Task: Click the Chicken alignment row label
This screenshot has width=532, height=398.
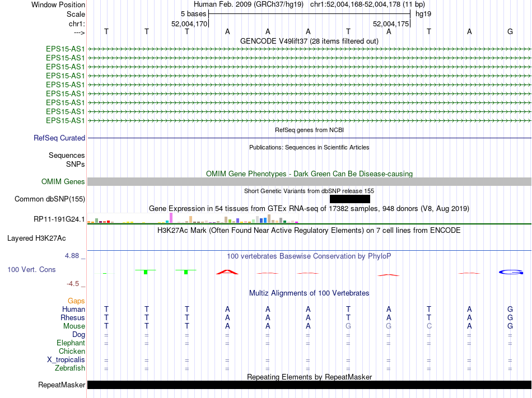Action: (72, 351)
